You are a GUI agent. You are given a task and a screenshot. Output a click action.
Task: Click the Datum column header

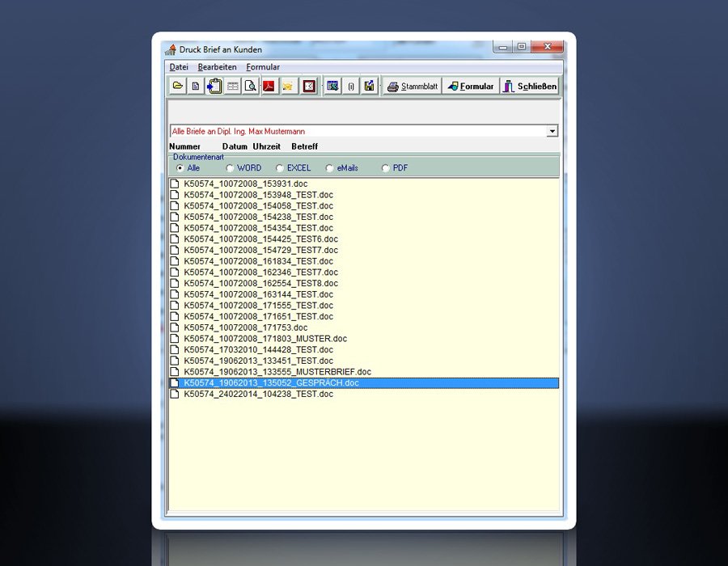point(235,146)
